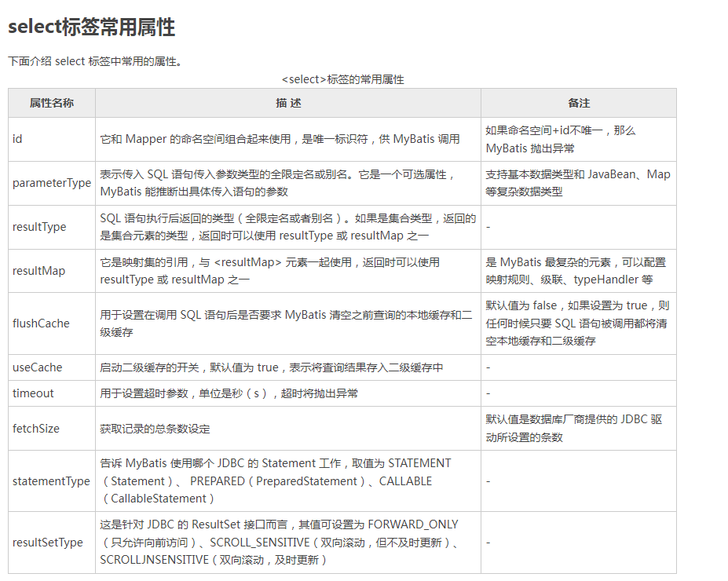Screen dimensions: 728x581
Task: Click the resultType description about 全限定名或者别名
Action: point(288,227)
